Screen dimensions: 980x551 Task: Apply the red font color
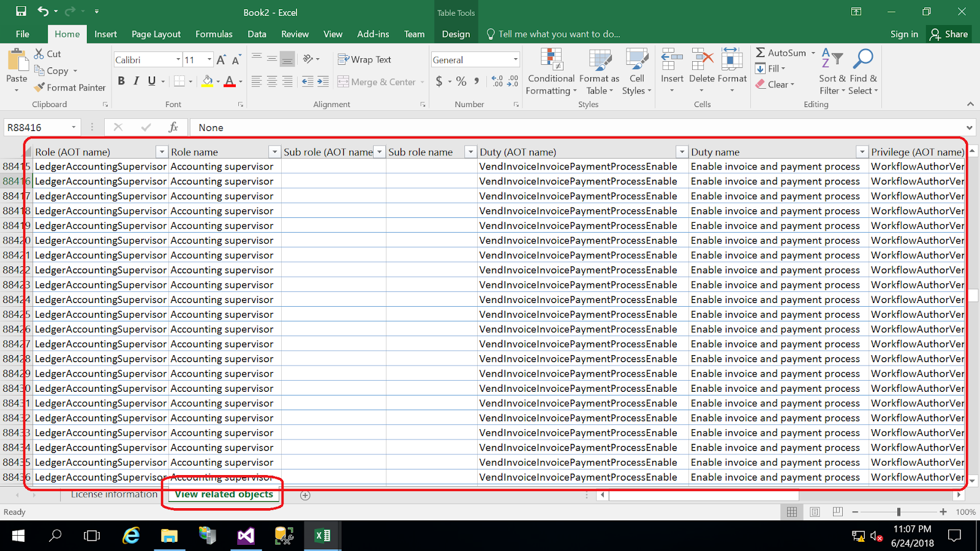tap(230, 81)
